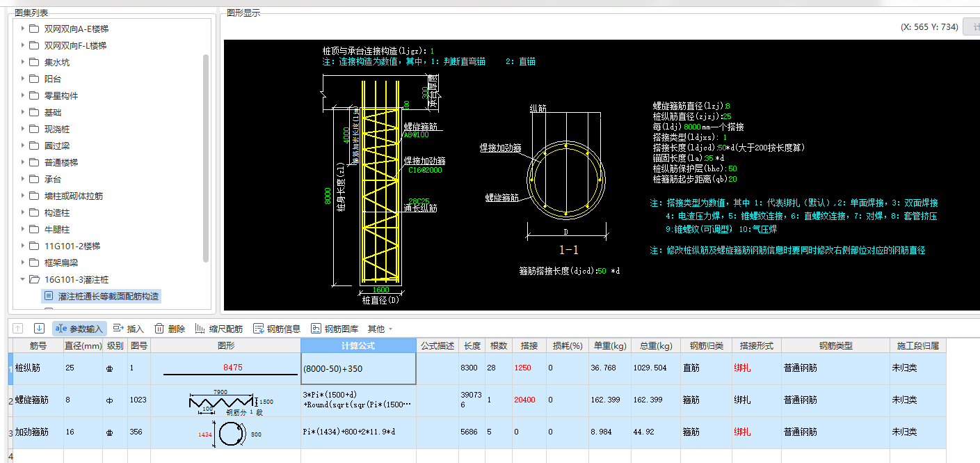Viewport: 980px width, 463px height.
Task: Edit stiffener spec C16@2000 in drawing
Action: (x=425, y=170)
